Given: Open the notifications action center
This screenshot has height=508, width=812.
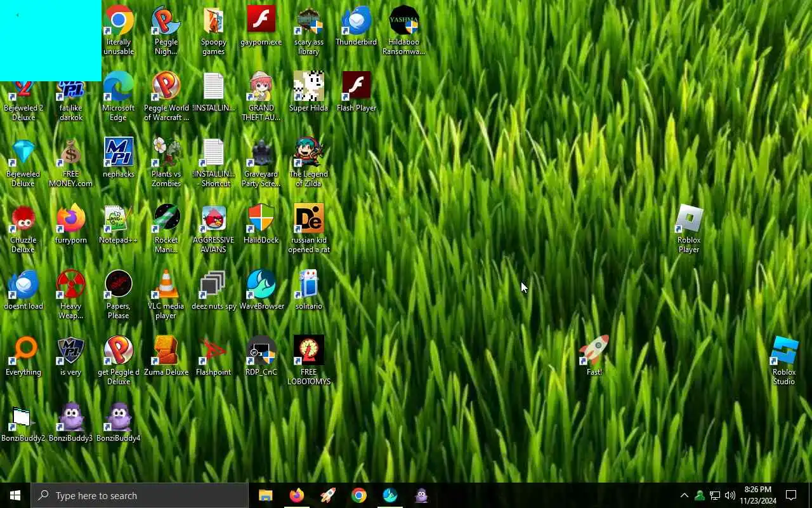Looking at the screenshot, I should [x=792, y=495].
